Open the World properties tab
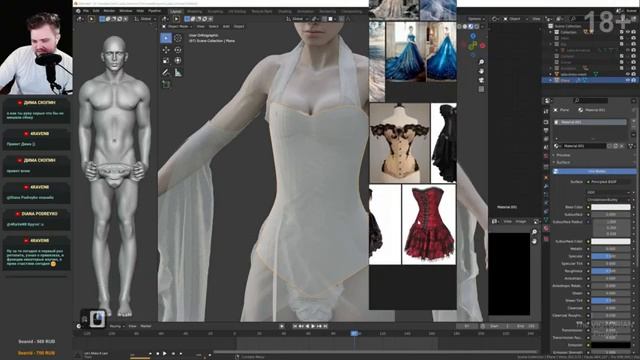Screen dimensions: 640x360 coord(546,156)
